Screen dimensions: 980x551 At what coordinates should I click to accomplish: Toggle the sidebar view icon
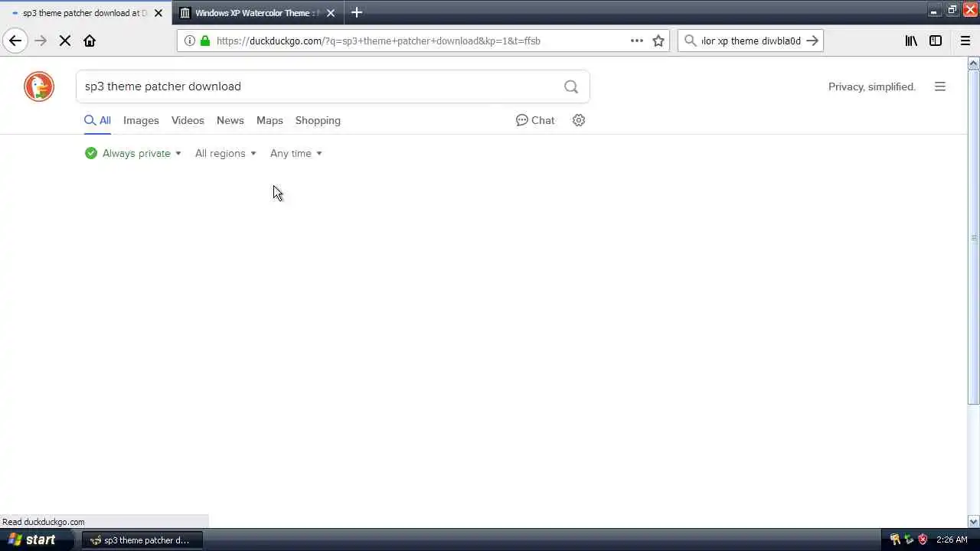(x=936, y=41)
